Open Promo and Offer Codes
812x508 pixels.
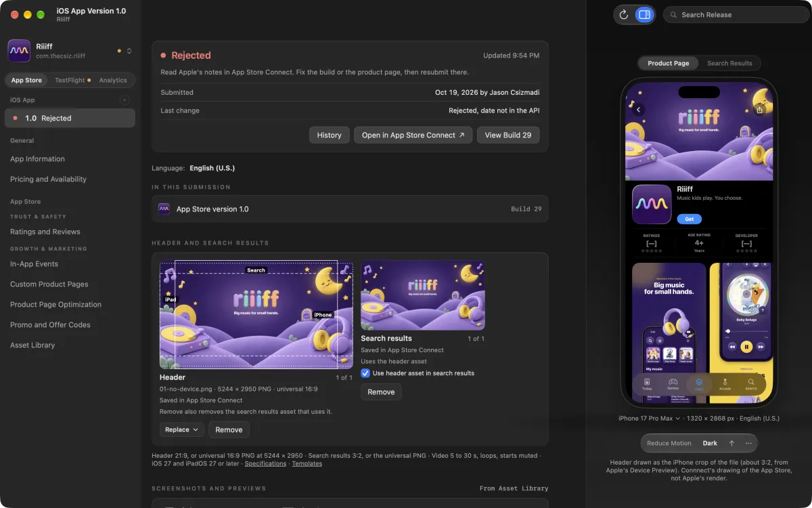pyautogui.click(x=50, y=325)
